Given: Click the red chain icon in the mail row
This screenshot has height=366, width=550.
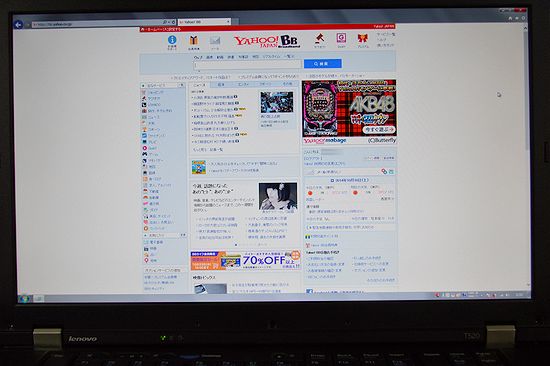Looking at the screenshot, I should pyautogui.click(x=384, y=171).
